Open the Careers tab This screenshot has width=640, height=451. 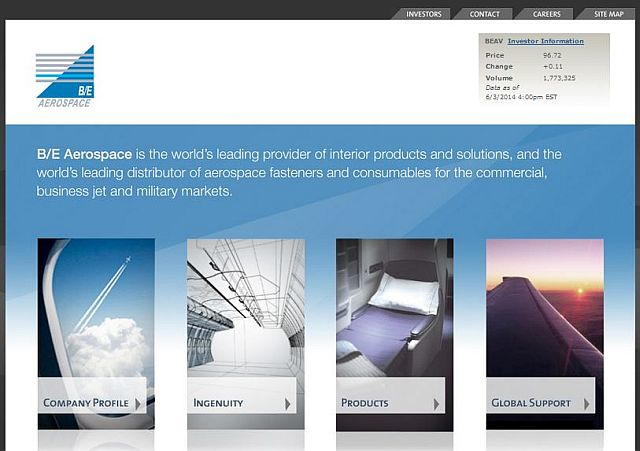coord(546,14)
